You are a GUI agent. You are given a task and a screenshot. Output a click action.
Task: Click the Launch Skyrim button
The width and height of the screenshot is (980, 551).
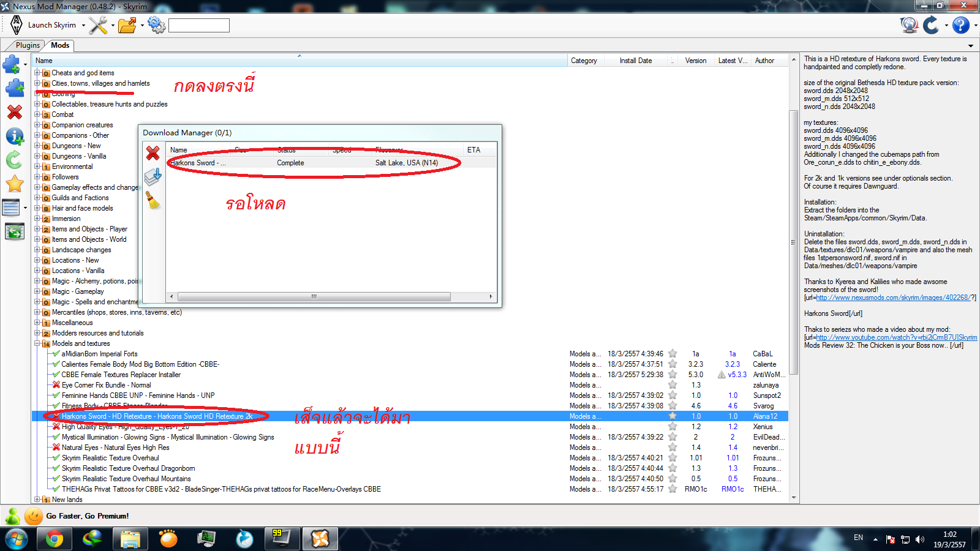point(52,25)
